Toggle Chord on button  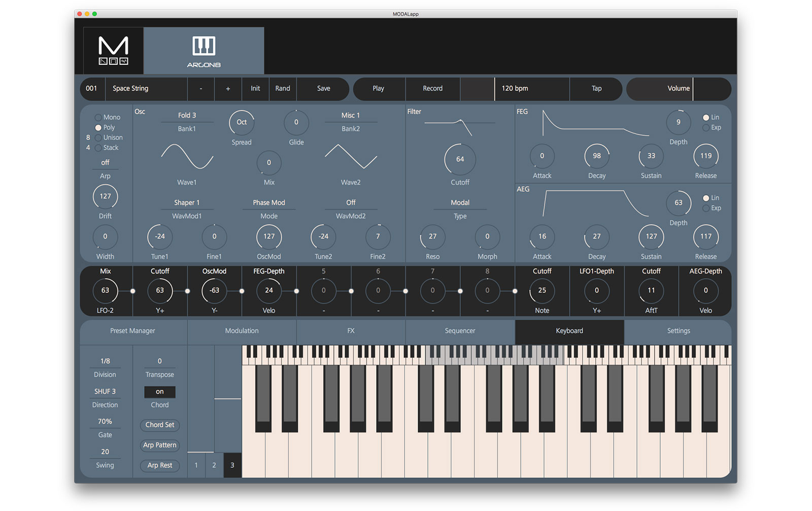point(160,392)
